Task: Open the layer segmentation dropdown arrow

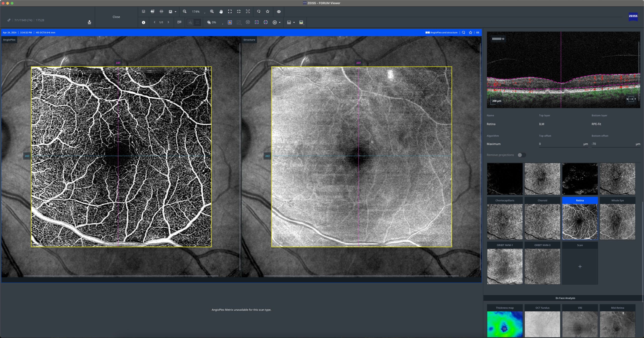Action: click(294, 23)
